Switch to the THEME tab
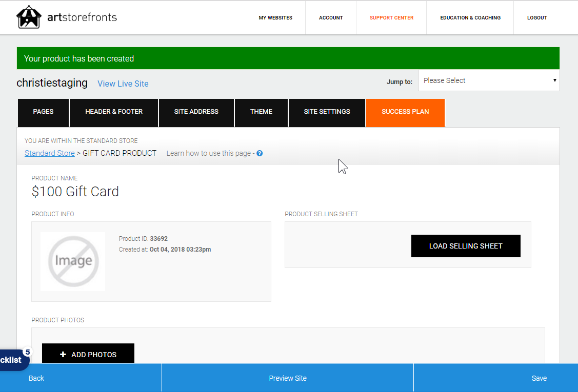Image resolution: width=578 pixels, height=392 pixels. [261, 113]
